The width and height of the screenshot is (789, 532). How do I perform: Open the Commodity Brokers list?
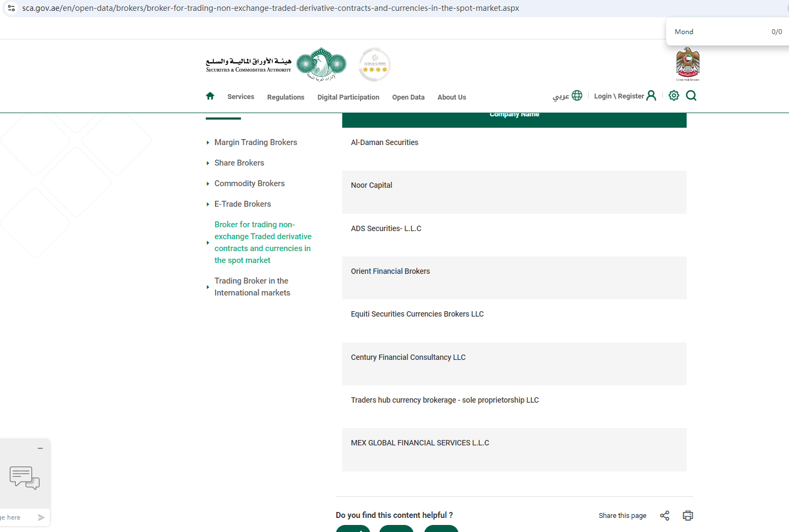(250, 183)
